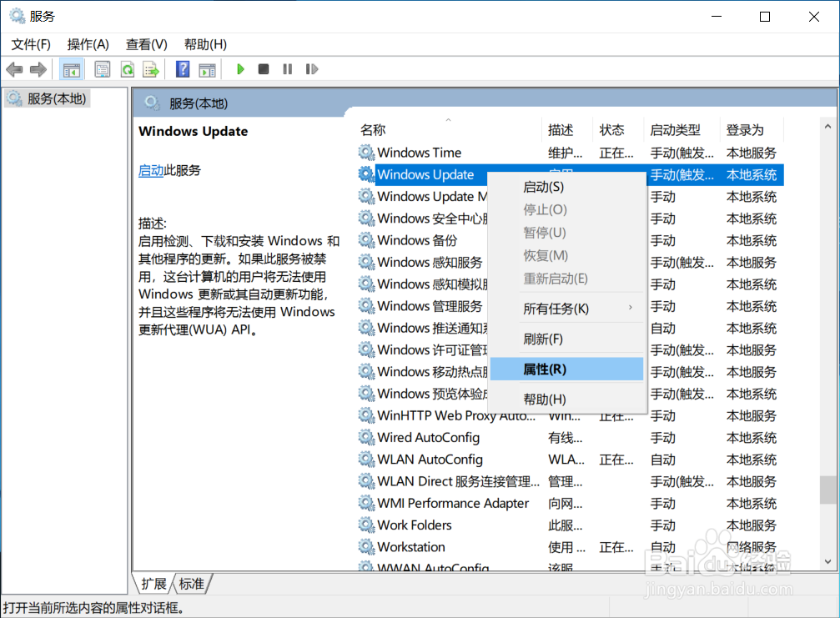The image size is (840, 618).
Task: Select gear icon of WMI Performance Adapter
Action: point(366,504)
